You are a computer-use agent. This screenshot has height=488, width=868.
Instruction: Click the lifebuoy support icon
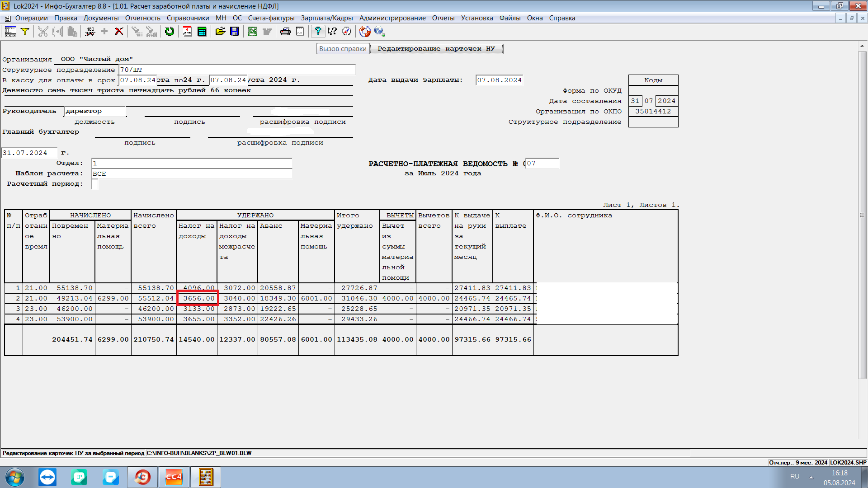point(365,31)
